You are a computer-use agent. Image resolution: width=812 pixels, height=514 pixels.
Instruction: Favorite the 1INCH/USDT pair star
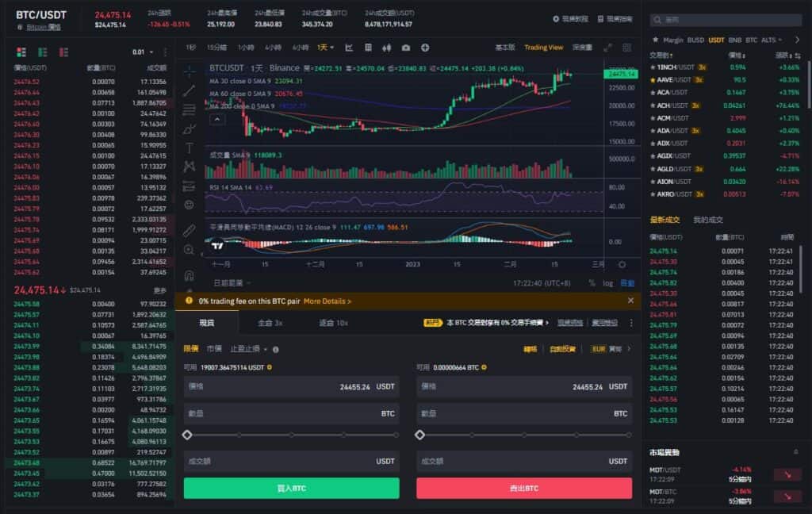(x=653, y=67)
